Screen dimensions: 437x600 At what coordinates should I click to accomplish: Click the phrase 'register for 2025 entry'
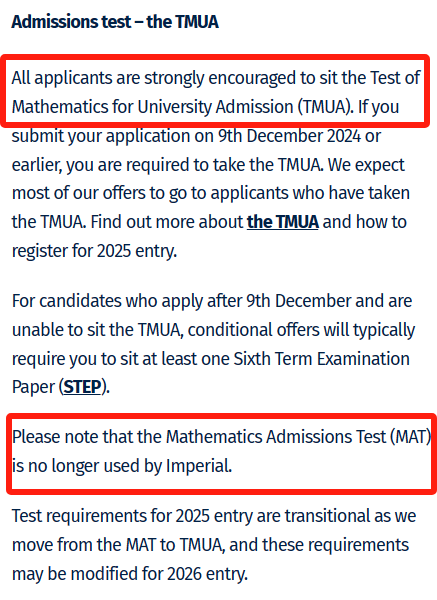[93, 251]
